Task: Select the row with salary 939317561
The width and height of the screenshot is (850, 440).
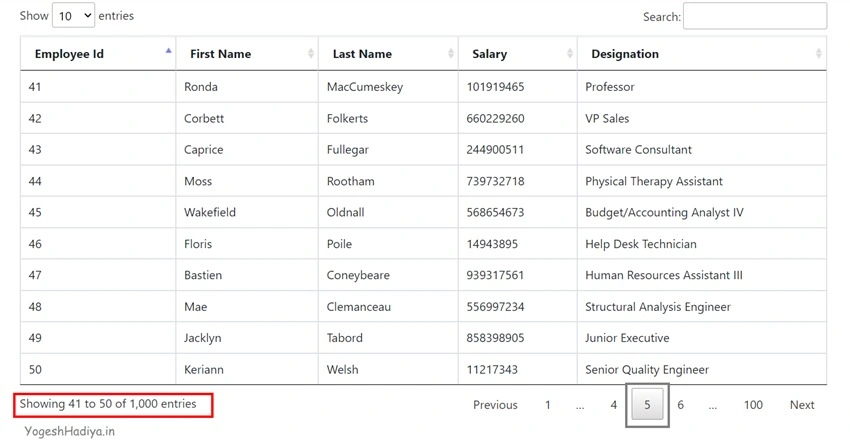Action: 423,275
